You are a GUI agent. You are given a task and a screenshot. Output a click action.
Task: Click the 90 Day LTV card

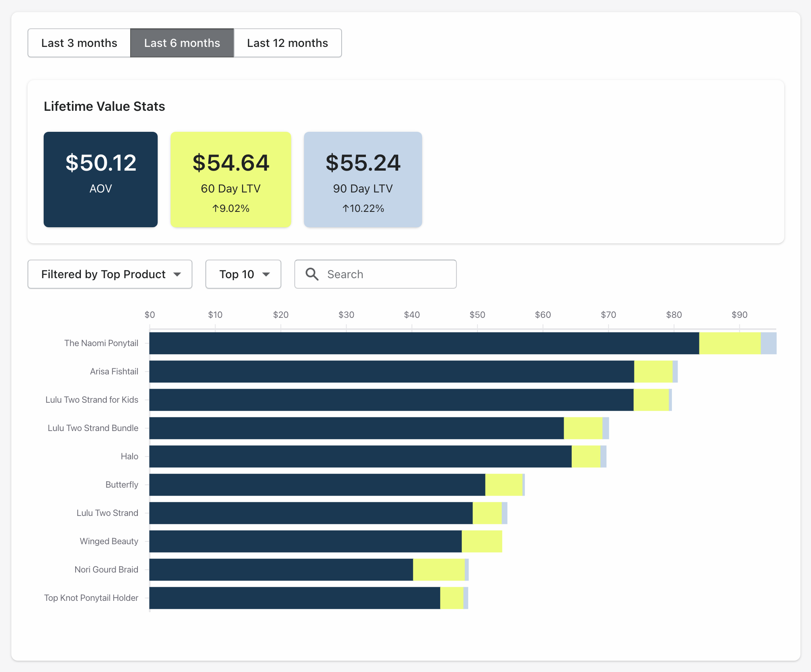point(363,179)
